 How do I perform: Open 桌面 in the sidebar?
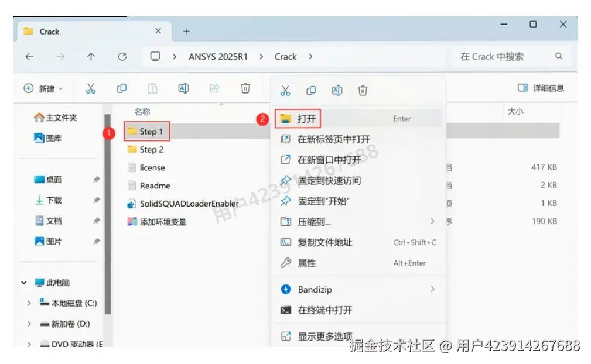click(48, 180)
